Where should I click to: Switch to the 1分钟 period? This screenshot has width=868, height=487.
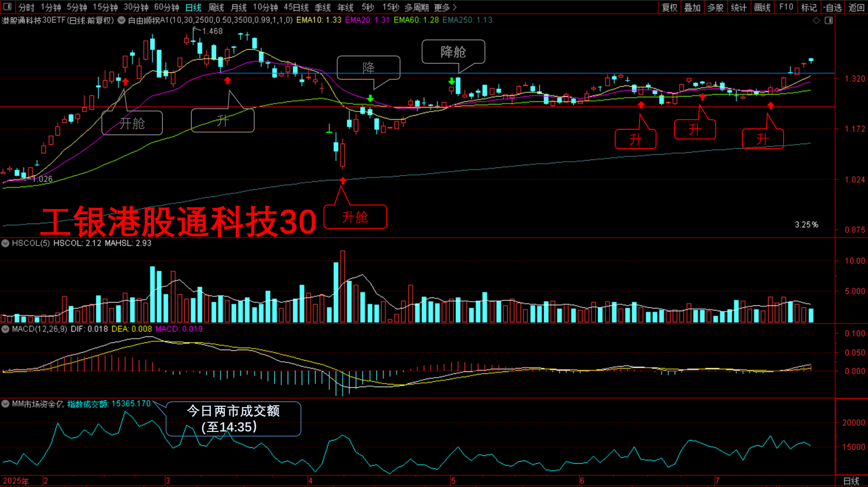(x=50, y=7)
